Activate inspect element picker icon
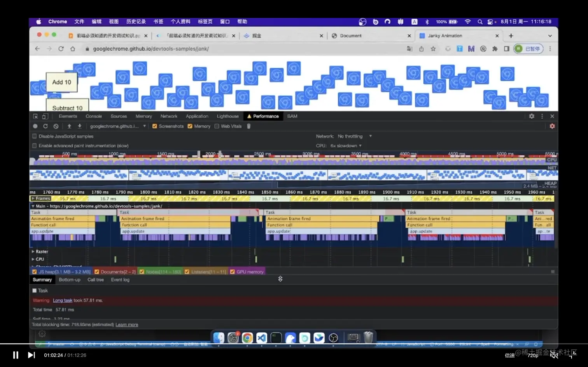 pyautogui.click(x=35, y=116)
